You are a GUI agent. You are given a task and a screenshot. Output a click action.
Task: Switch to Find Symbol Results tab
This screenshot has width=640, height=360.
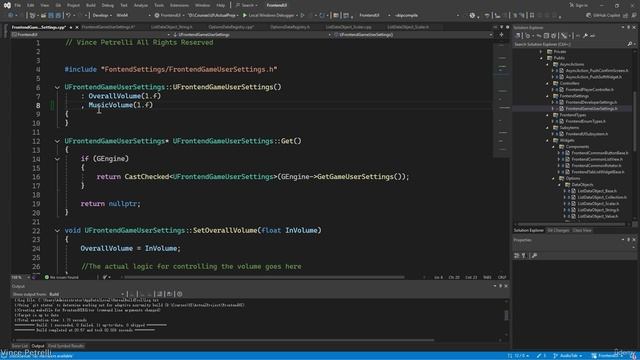(x=66, y=346)
